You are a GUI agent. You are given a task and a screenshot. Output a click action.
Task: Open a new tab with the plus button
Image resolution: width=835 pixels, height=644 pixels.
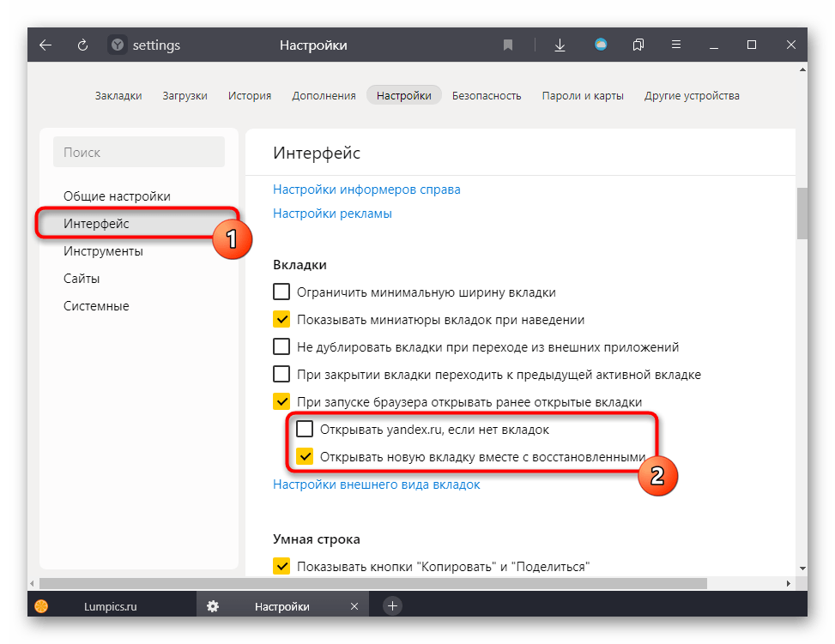(x=392, y=605)
